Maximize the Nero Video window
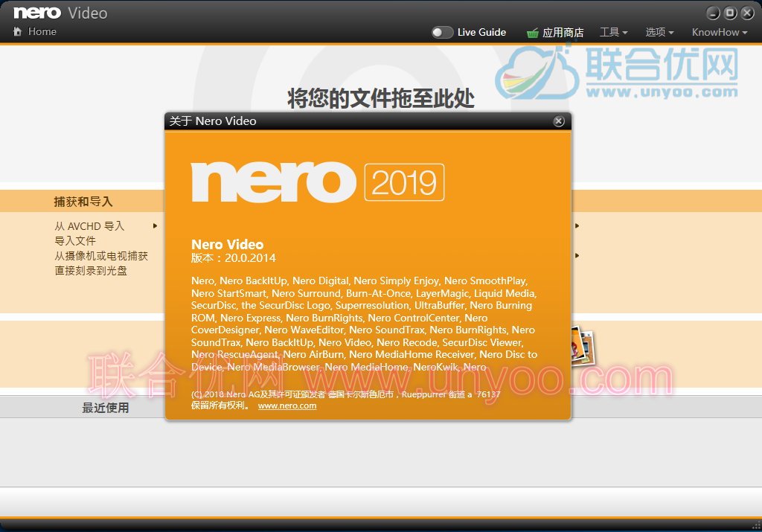The height and width of the screenshot is (532, 762). coord(730,13)
